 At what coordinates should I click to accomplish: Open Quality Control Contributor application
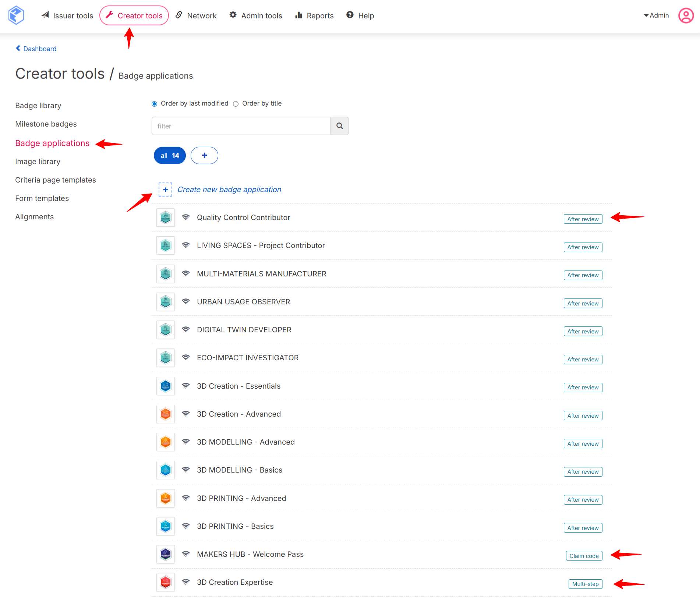point(244,218)
